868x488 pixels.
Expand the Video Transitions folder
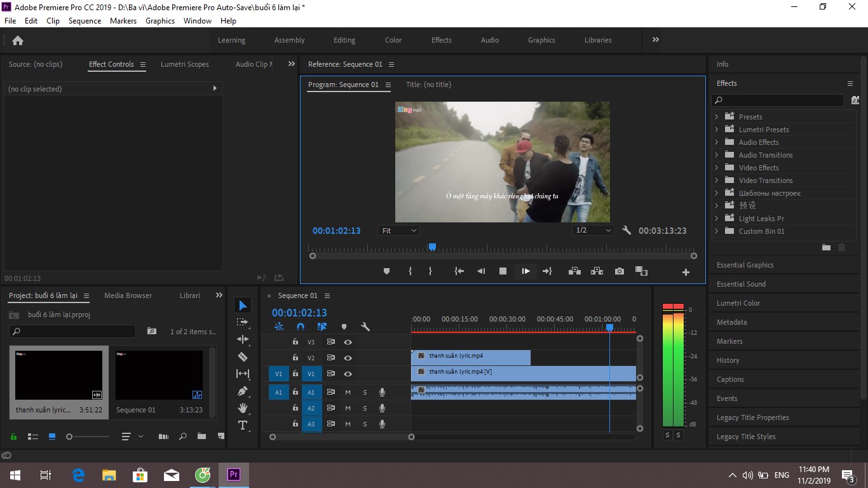[717, 180]
